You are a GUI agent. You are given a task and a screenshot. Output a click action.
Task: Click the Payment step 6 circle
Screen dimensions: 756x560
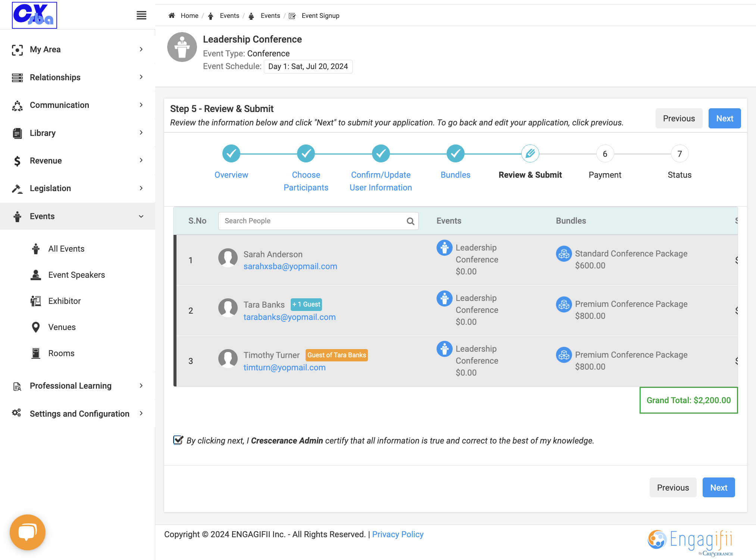[605, 153]
